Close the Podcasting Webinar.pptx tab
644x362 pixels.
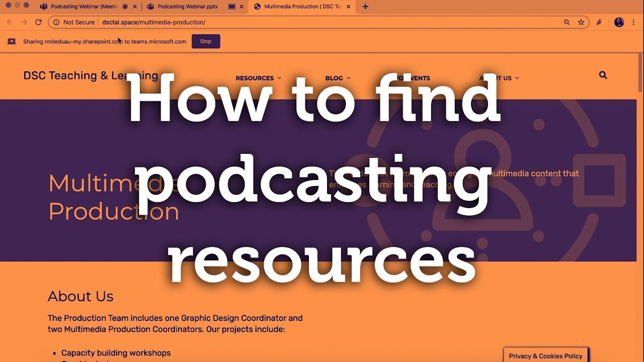click(x=241, y=7)
